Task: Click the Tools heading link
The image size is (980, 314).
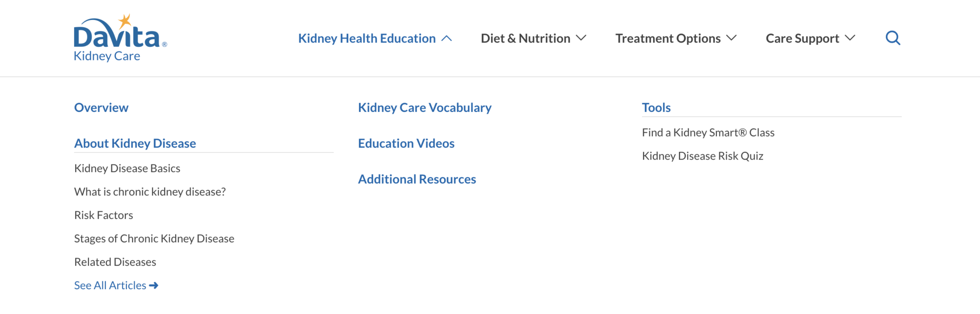Action: [656, 108]
